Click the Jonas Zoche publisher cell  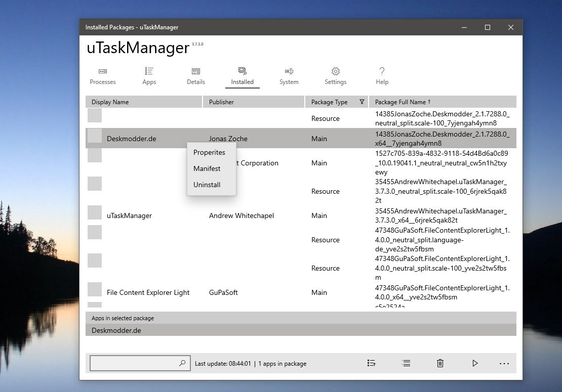(x=228, y=139)
